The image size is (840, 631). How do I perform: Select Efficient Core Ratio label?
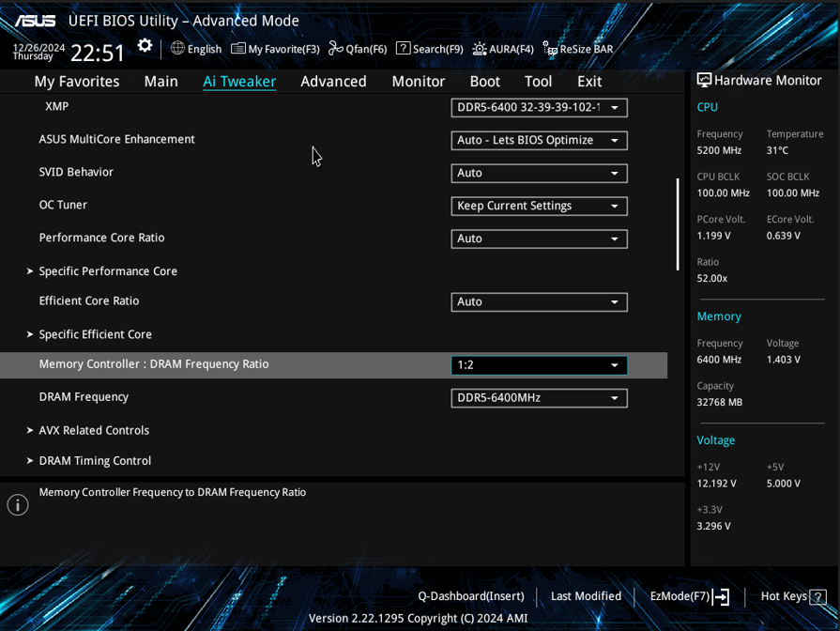point(89,301)
